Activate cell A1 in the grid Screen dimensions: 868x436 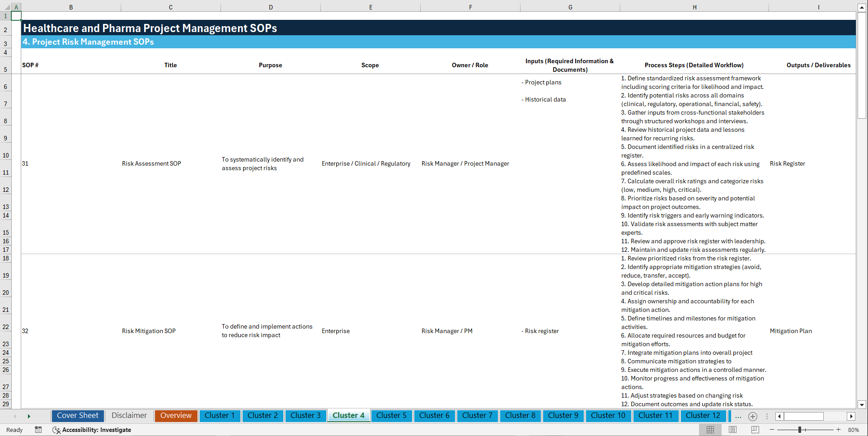pyautogui.click(x=16, y=15)
